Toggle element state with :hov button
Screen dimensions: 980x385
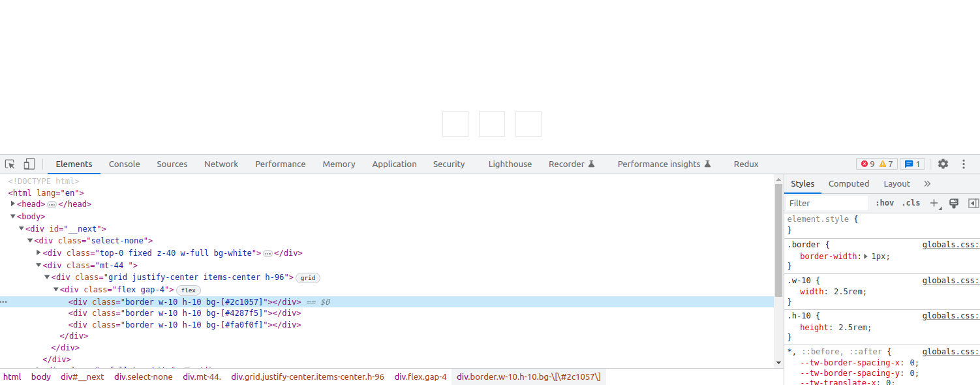coord(884,203)
